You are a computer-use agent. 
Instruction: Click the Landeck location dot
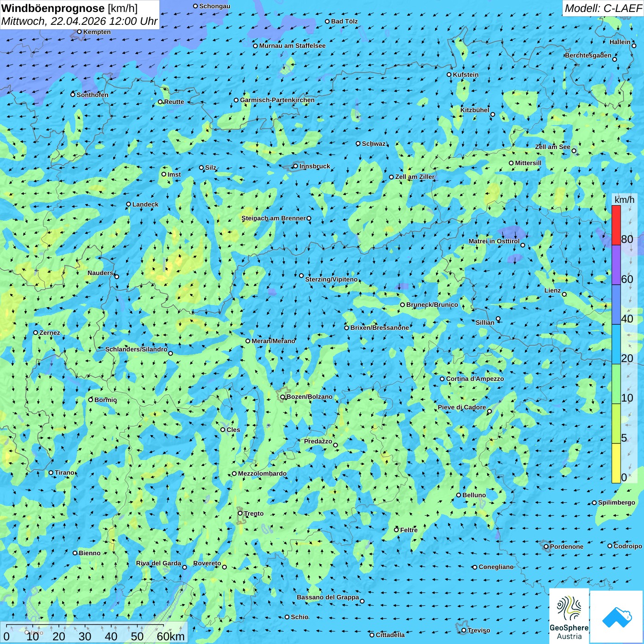click(x=128, y=204)
